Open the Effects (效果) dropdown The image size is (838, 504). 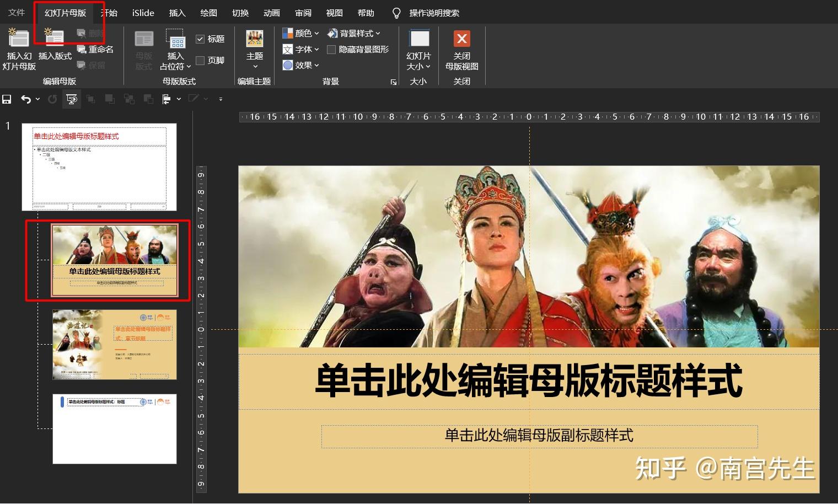click(300, 65)
